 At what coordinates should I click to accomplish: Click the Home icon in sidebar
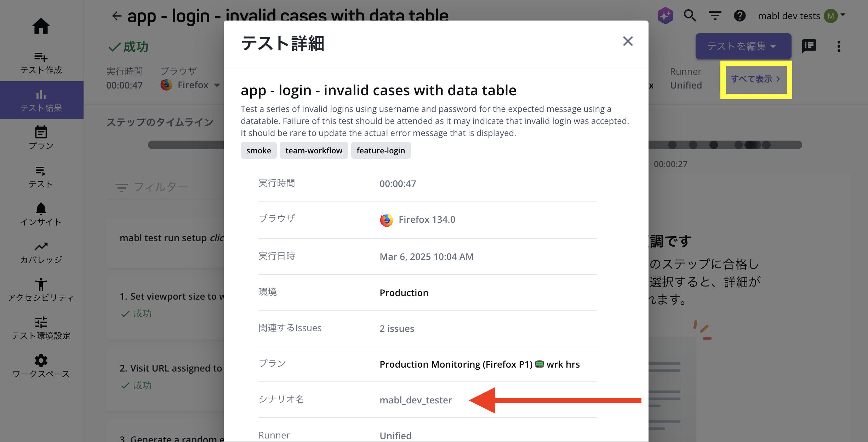(41, 26)
